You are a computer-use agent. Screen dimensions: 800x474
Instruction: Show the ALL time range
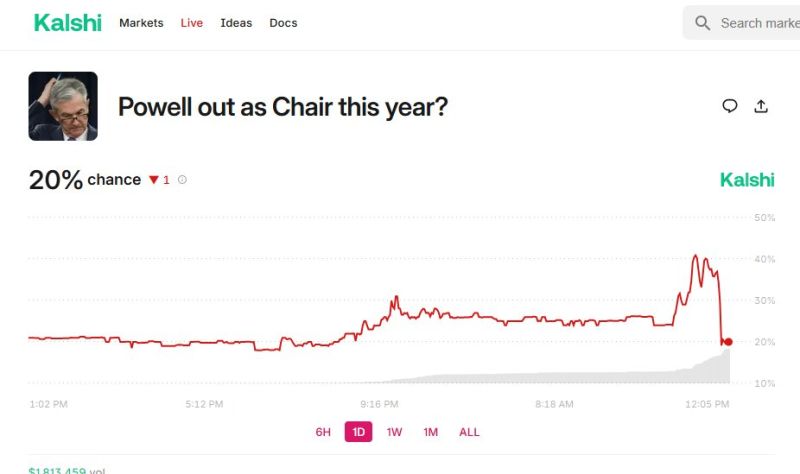click(x=469, y=432)
